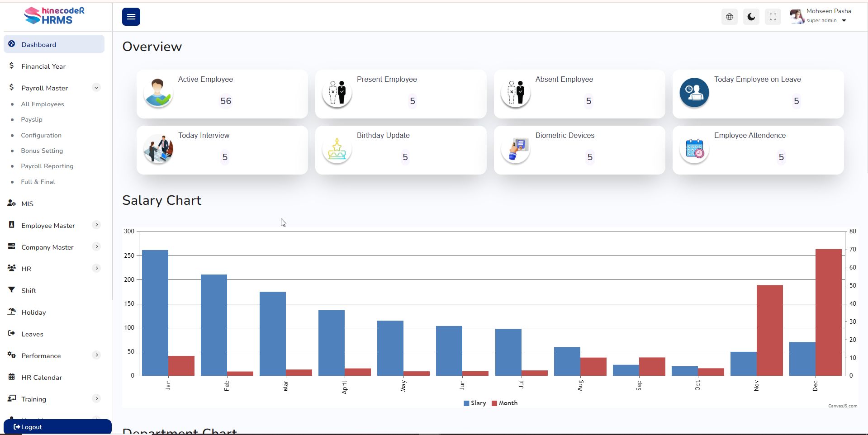Toggle Month series in chart legend
Viewport: 868px width, 435px height.
505,403
